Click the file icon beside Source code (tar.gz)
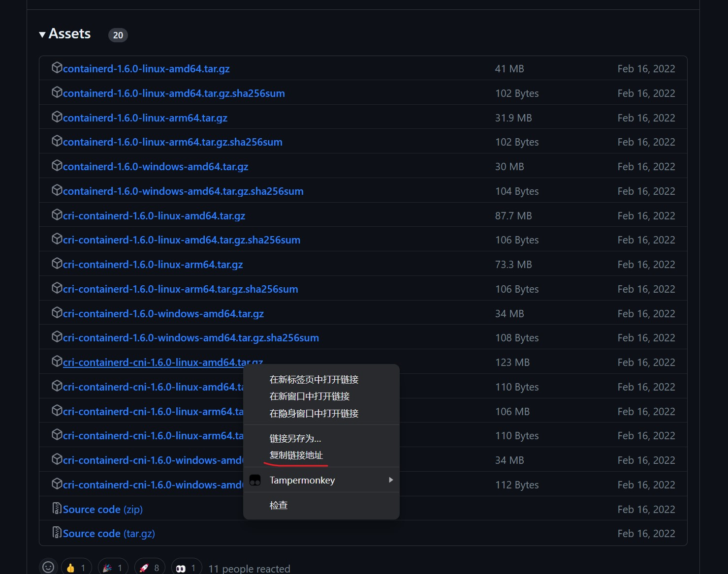Image resolution: width=728 pixels, height=574 pixels. coord(57,533)
